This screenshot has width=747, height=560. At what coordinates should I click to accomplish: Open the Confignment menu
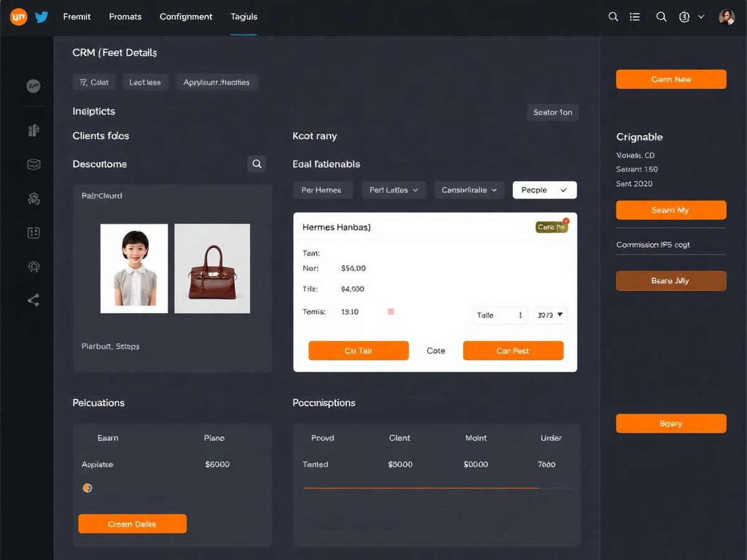pyautogui.click(x=186, y=17)
